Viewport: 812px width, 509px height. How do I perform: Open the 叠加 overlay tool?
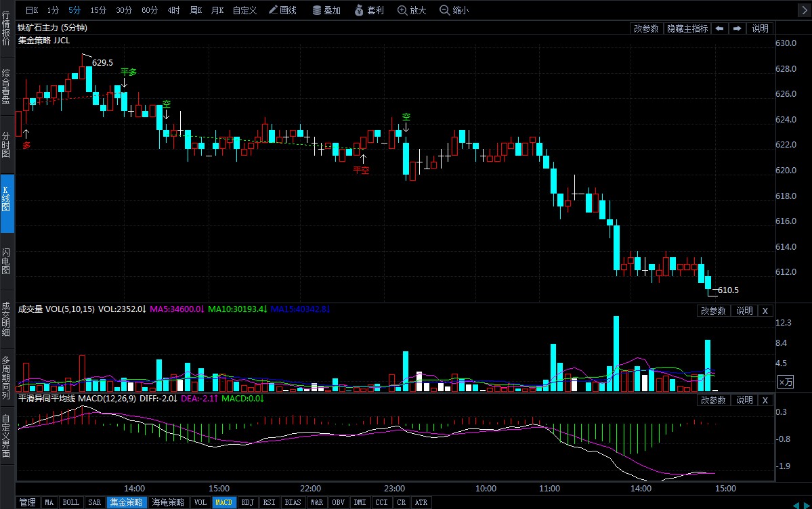tap(327, 10)
